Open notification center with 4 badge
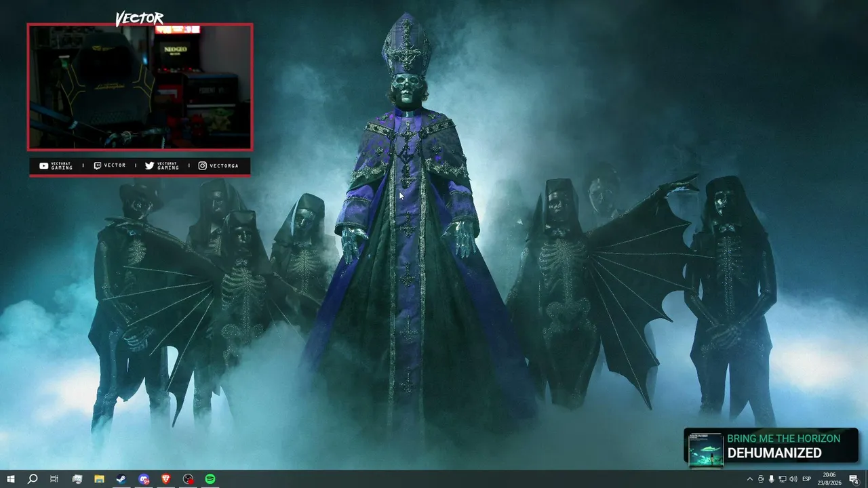The height and width of the screenshot is (488, 868). tap(854, 479)
